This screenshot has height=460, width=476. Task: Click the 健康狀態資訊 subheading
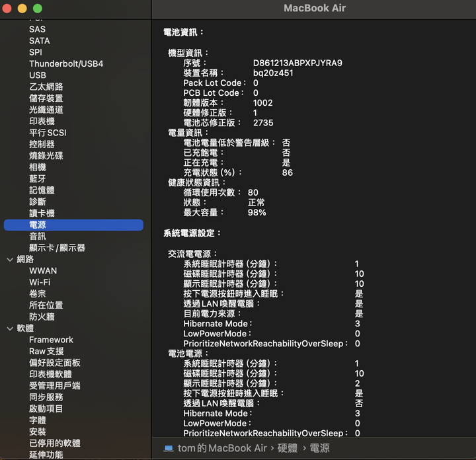point(197,182)
